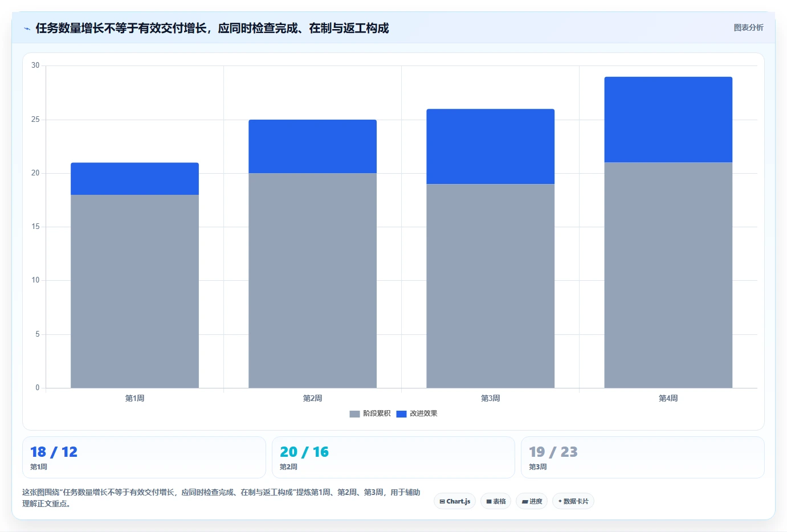Click the 图表分析 label in header

(748, 27)
